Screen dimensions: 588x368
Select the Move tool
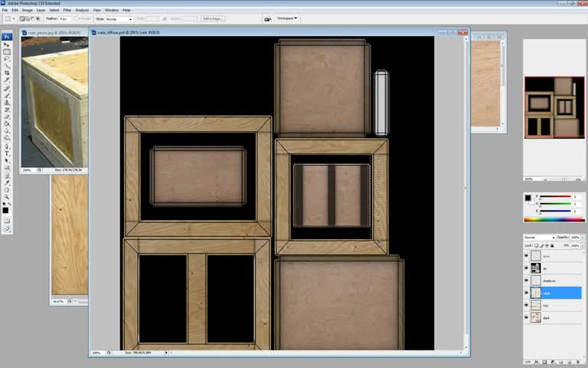point(7,45)
